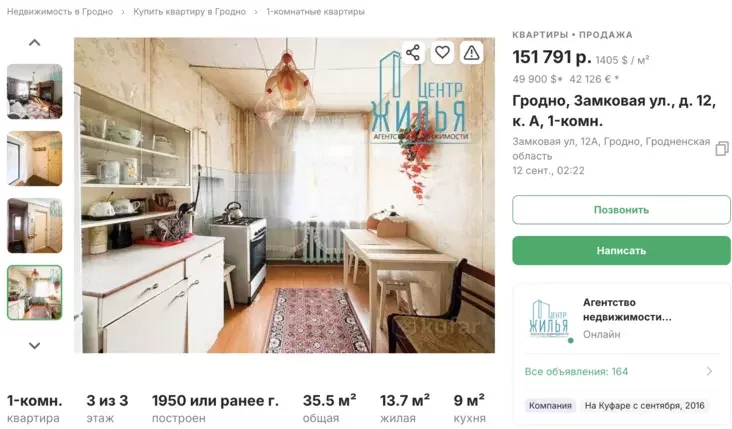
Task: Click the agency logo in seller card
Action: [549, 319]
